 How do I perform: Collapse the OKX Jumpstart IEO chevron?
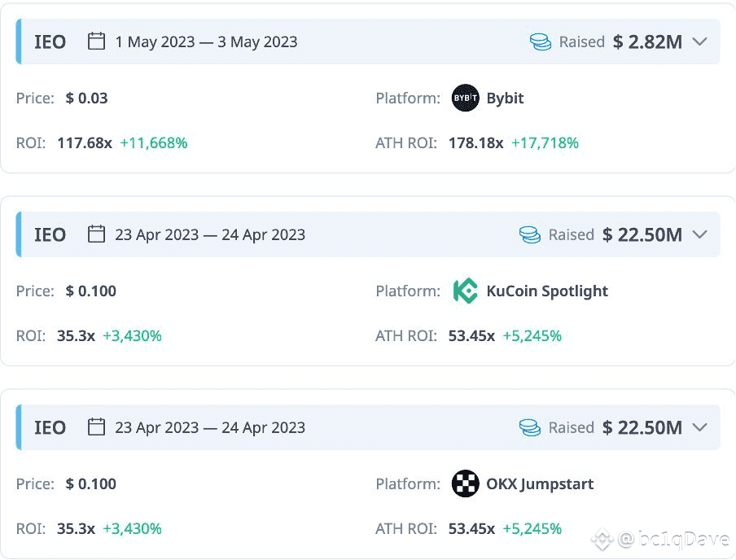699,427
